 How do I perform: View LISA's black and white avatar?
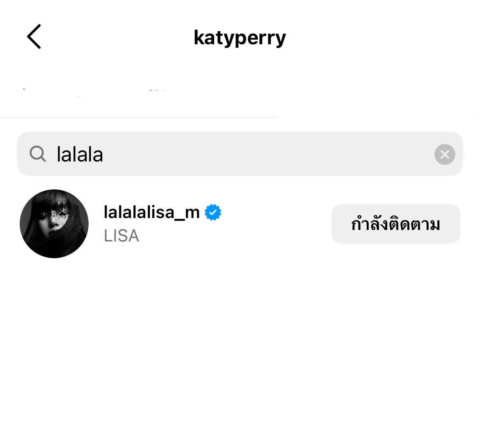pos(54,223)
